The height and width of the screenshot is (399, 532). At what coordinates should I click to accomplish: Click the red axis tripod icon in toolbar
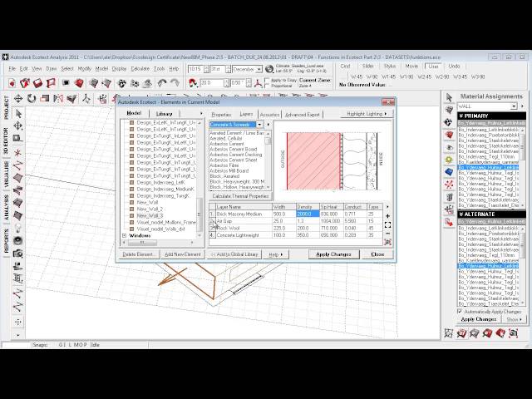pyautogui.click(x=259, y=83)
